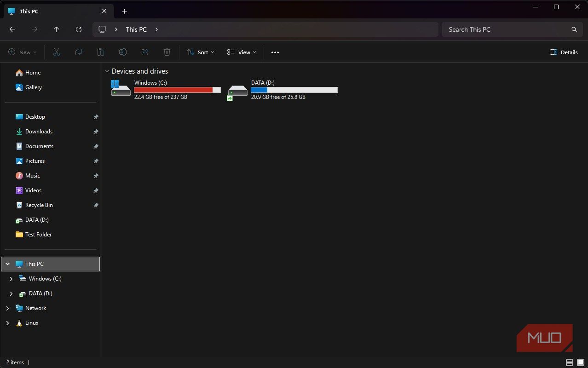Viewport: 588px width, 368px height.
Task: Select '20.9 GB free of 25.8 GB' text
Action: tap(278, 97)
